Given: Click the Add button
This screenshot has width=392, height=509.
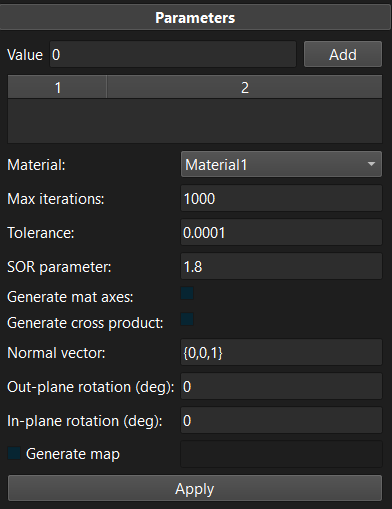Looking at the screenshot, I should coord(343,54).
